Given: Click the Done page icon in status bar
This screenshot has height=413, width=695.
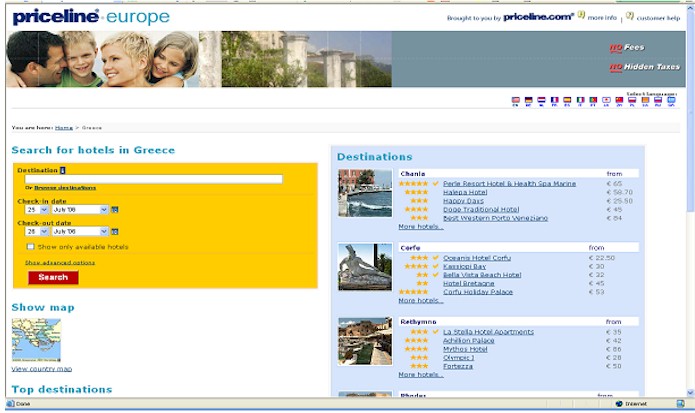Looking at the screenshot, I should click(10, 404).
